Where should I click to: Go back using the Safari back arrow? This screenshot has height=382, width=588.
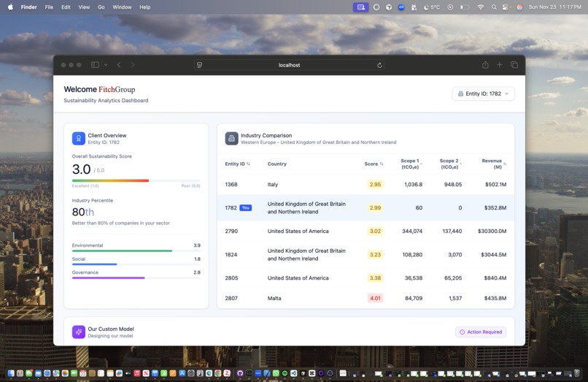click(119, 65)
